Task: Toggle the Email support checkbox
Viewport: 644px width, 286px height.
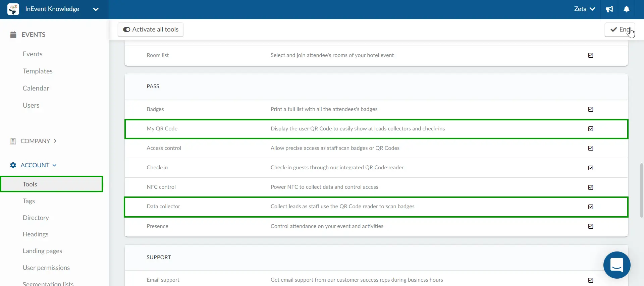Action: (x=591, y=280)
